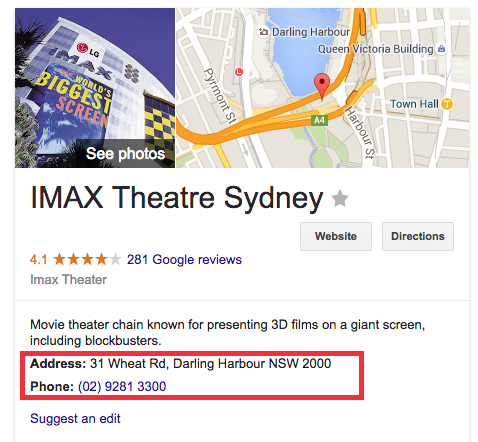Click the red location pin on map
Viewport: 478px width, 442px height.
(x=322, y=86)
